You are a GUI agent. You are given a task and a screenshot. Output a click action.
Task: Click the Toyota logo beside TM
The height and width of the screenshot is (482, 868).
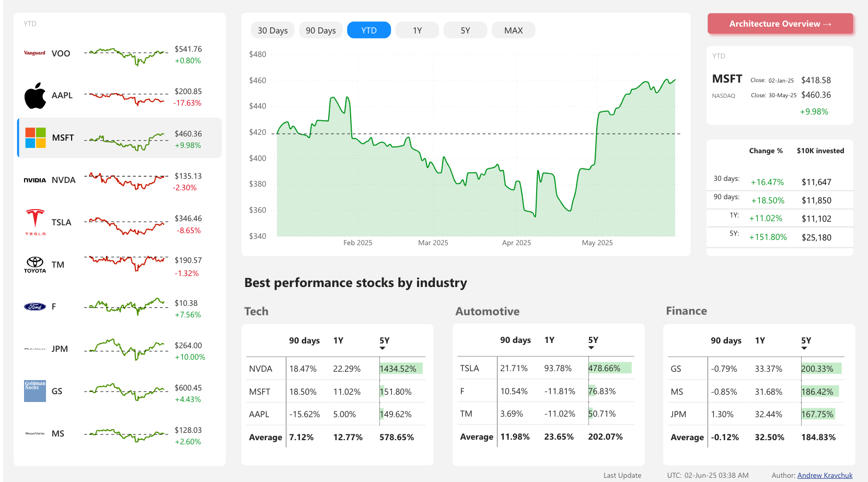pos(35,265)
